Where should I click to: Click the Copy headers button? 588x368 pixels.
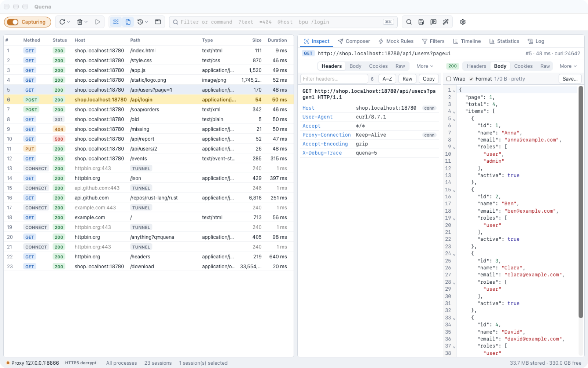pos(429,79)
